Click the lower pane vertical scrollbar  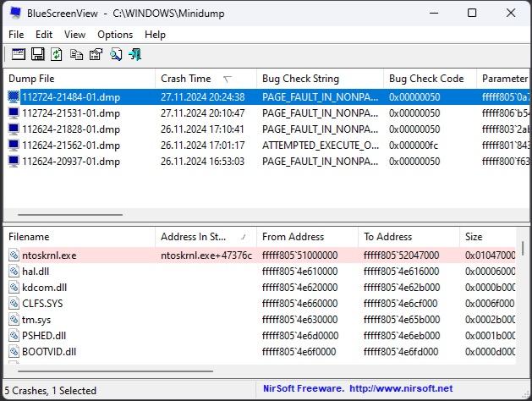point(523,249)
